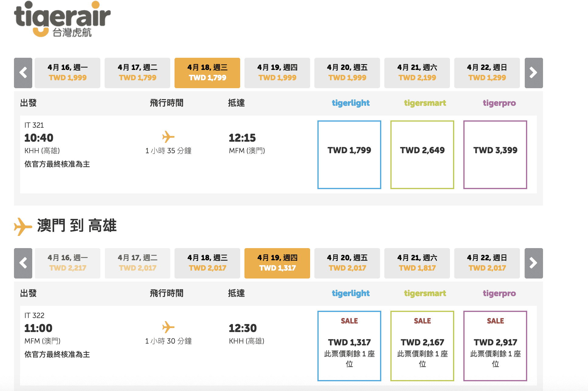Screen dimensions: 588x391
Task: Select outbound date 4月 17 TWD 1,799
Action: 137,73
